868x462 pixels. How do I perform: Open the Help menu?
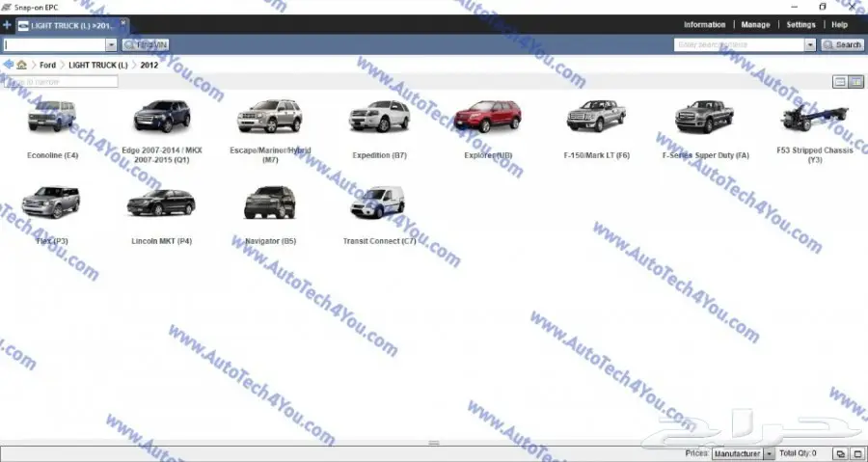point(839,25)
